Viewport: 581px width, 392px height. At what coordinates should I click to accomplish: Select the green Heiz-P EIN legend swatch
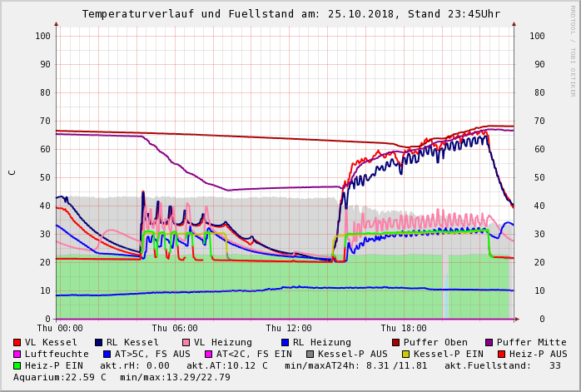coord(17,365)
